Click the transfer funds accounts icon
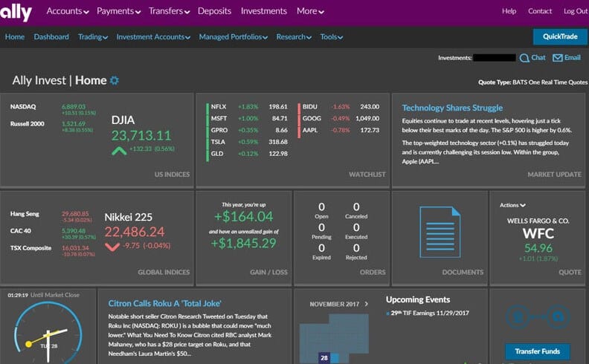 [x=538, y=317]
